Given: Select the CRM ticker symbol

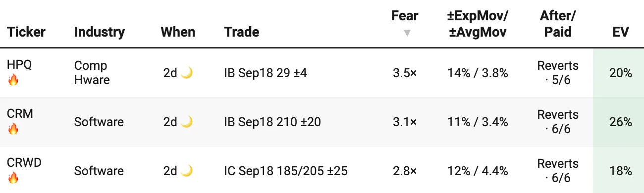Looking at the screenshot, I should (x=20, y=114).
